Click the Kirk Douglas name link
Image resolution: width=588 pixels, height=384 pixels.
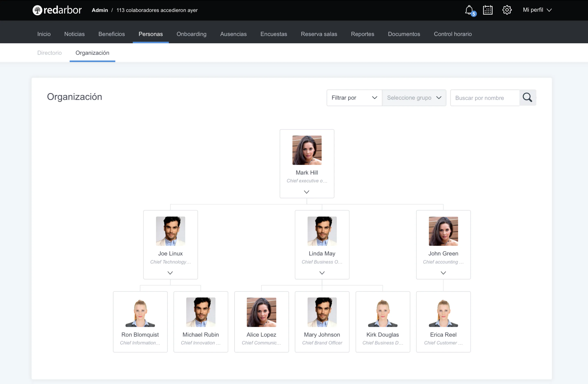pyautogui.click(x=382, y=335)
